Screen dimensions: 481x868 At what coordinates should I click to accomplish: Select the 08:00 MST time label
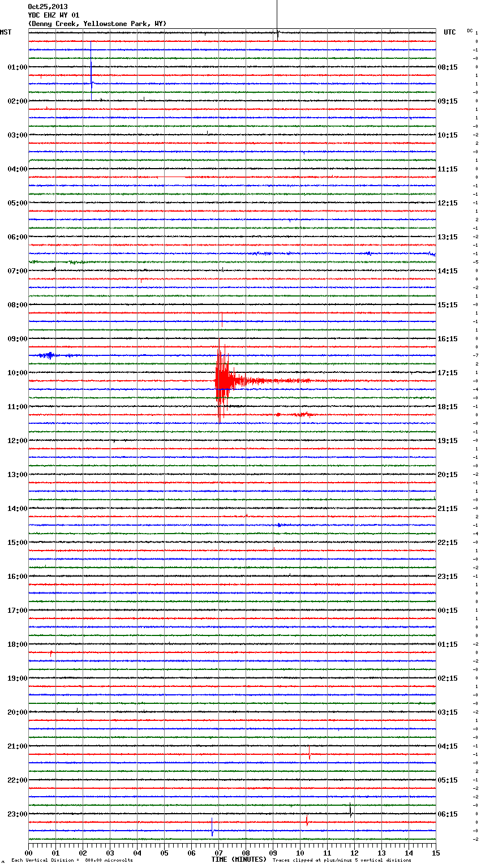[18, 305]
